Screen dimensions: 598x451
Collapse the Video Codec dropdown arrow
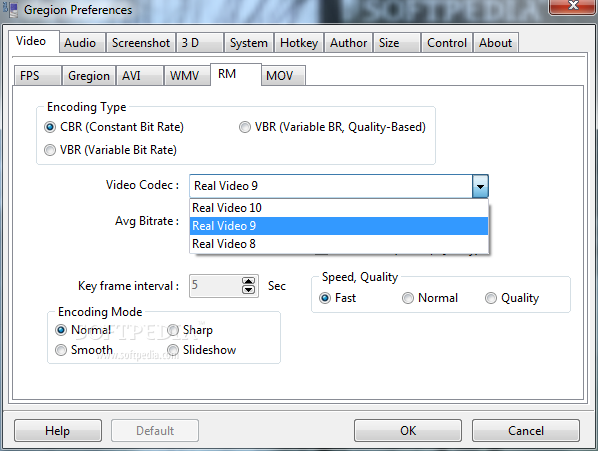click(480, 186)
